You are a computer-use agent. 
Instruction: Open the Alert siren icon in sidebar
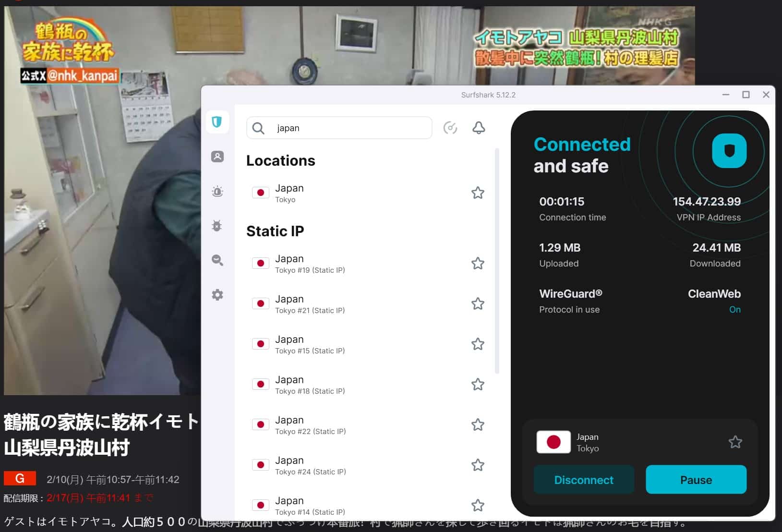click(x=217, y=192)
